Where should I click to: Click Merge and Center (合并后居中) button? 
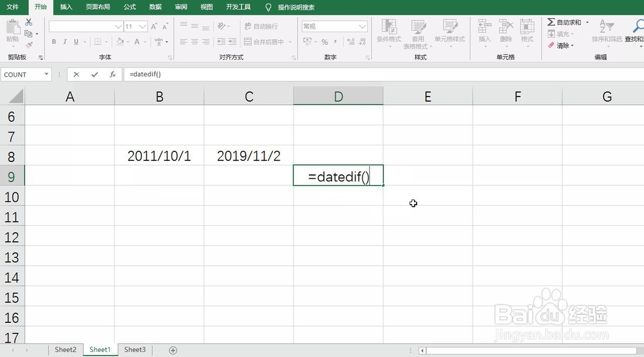click(264, 41)
